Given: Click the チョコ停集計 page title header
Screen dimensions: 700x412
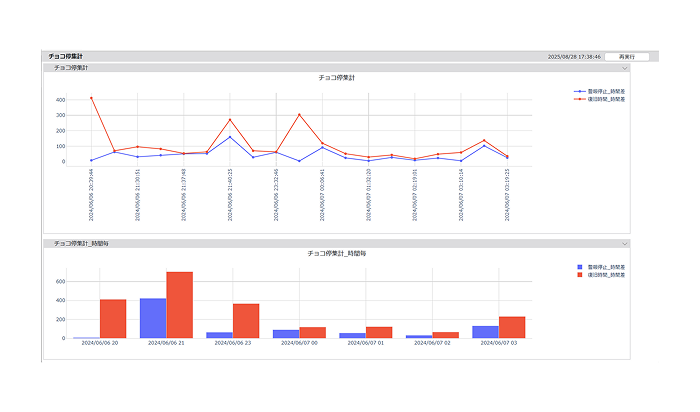Looking at the screenshot, I should coord(66,57).
